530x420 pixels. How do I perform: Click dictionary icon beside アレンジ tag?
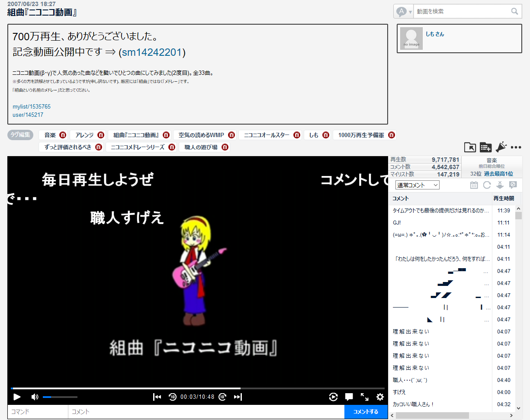[x=101, y=135]
